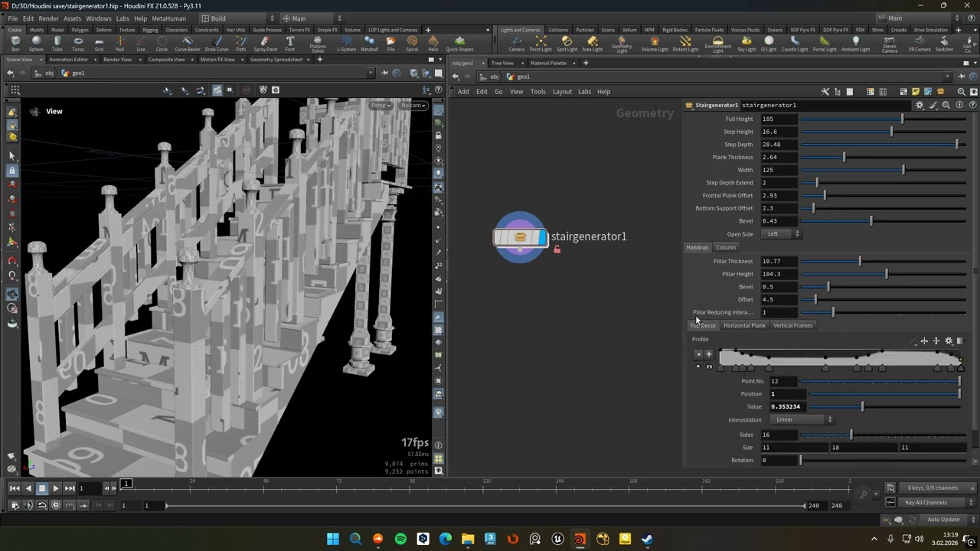Add a Sky Light from the shelf
The height and width of the screenshot is (551, 980).
pyautogui.click(x=746, y=44)
